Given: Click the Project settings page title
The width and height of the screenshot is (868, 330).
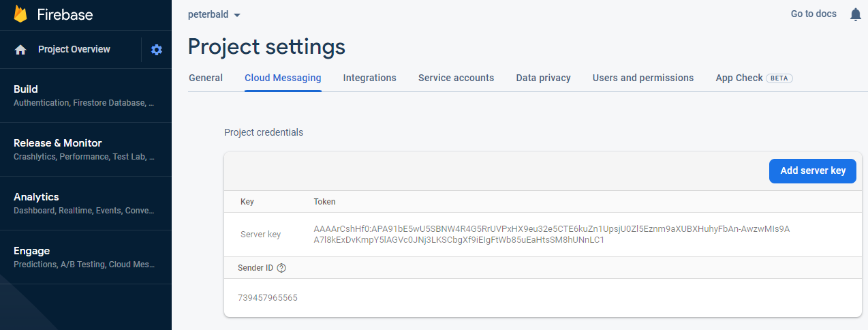Looking at the screenshot, I should click(x=266, y=46).
